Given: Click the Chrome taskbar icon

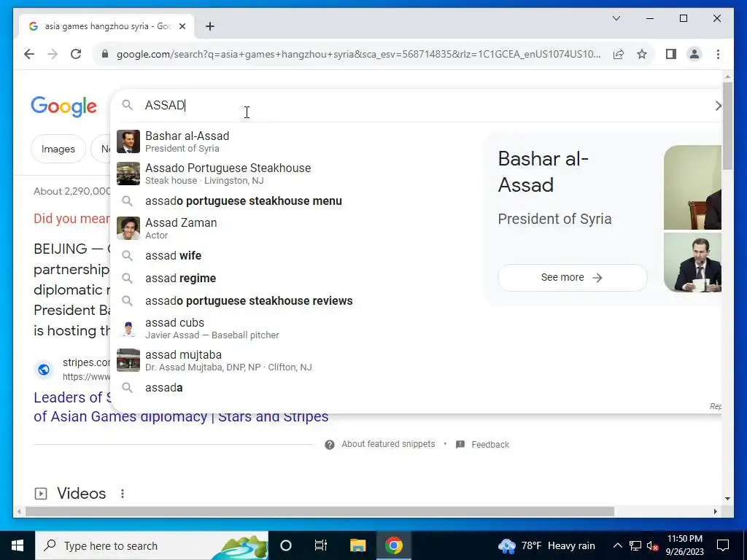Looking at the screenshot, I should coord(393,545).
